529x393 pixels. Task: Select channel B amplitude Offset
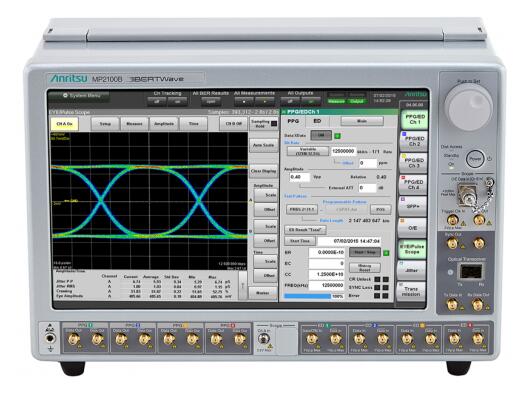[266, 241]
